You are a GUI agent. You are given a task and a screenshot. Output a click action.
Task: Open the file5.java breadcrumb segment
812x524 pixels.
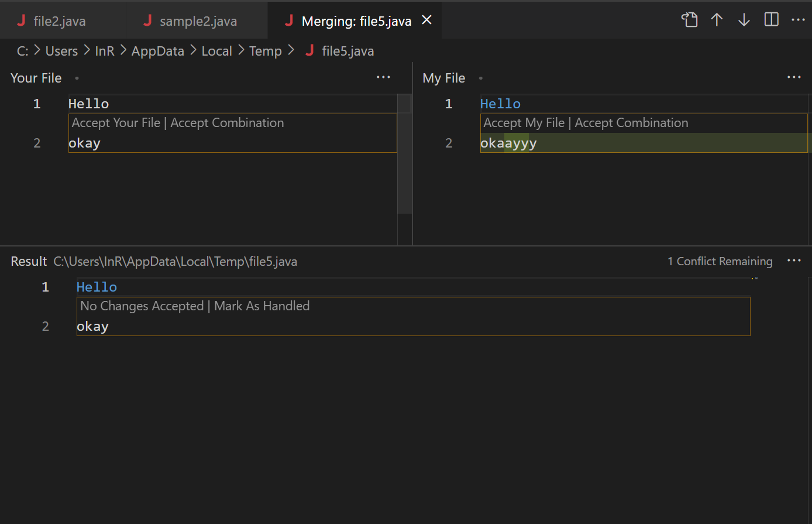point(348,52)
